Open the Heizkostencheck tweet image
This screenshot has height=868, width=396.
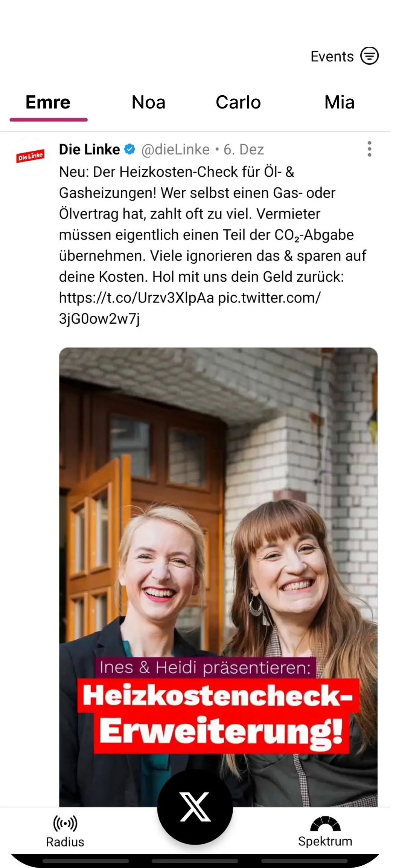[x=218, y=577]
